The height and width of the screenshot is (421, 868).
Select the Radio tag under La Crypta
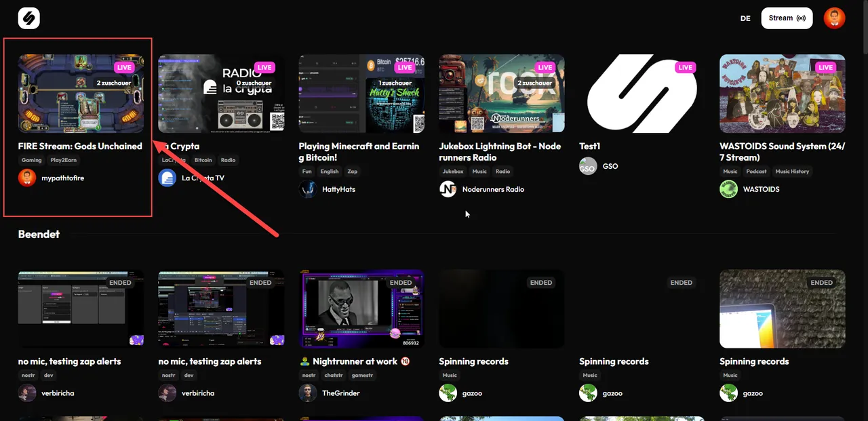click(x=229, y=161)
